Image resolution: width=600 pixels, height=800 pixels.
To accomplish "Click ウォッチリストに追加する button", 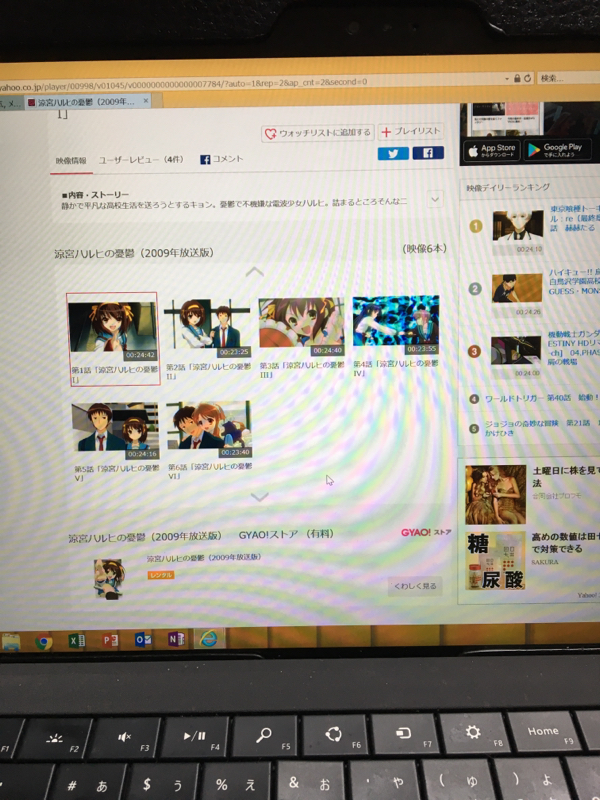I will click(317, 132).
